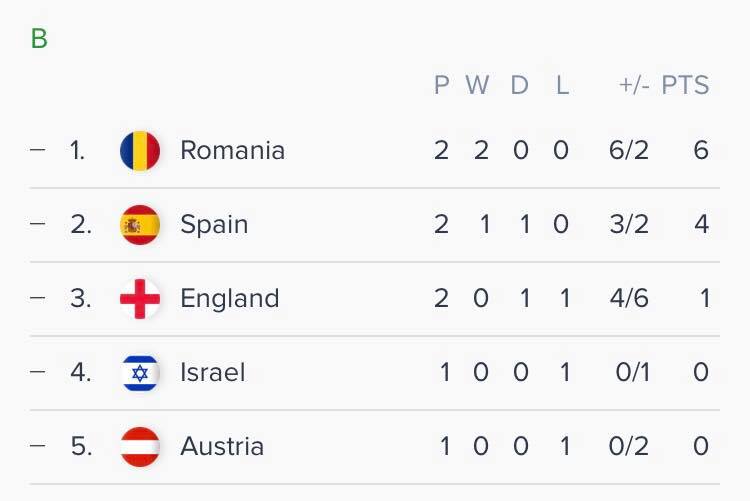Click the Israel flag icon
The width and height of the screenshot is (750, 501).
coord(139,373)
